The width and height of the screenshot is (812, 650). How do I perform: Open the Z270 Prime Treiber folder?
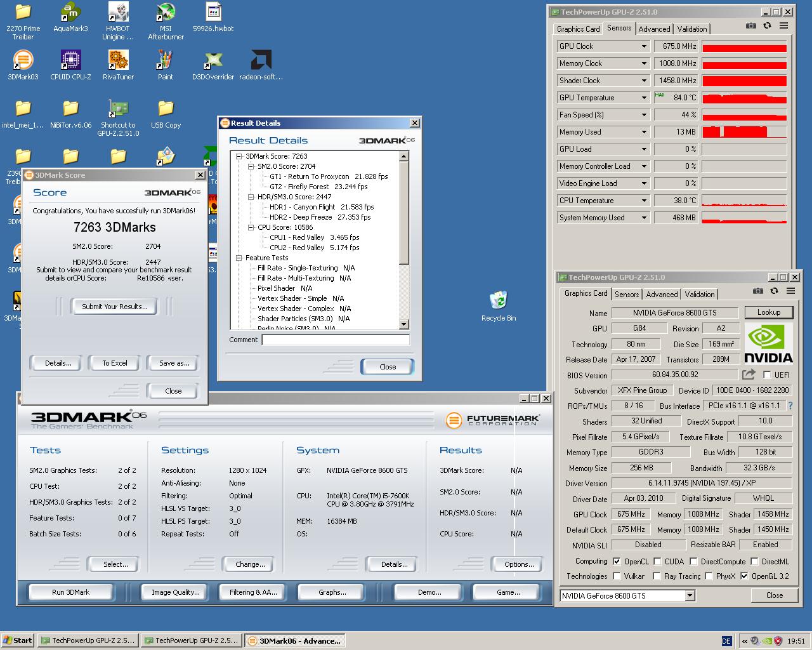23,20
